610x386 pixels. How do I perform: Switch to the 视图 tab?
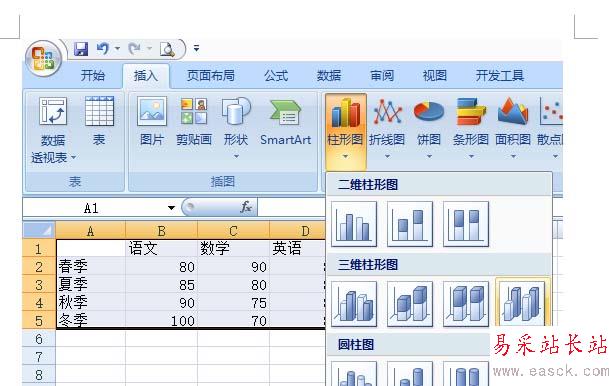pyautogui.click(x=435, y=75)
